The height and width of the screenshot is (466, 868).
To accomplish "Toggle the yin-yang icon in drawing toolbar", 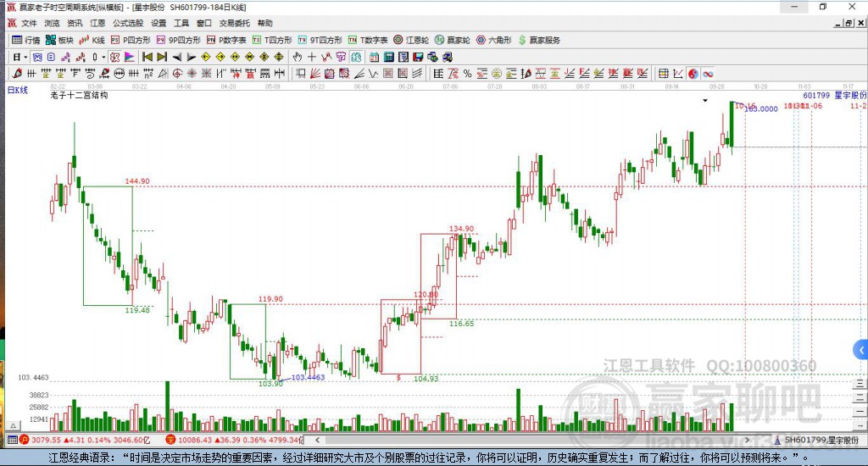I will pyautogui.click(x=693, y=74).
